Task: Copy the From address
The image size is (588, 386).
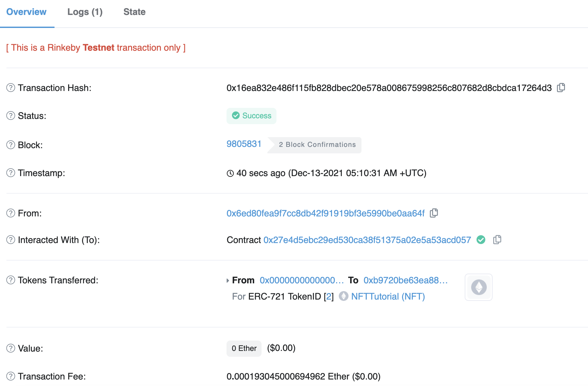Action: pos(434,213)
